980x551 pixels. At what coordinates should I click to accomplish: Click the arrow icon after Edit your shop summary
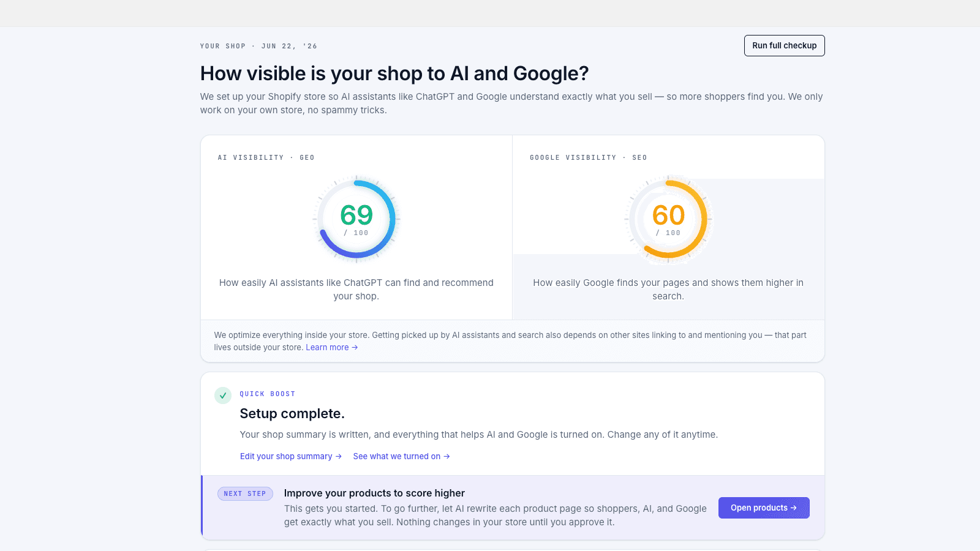coord(339,456)
